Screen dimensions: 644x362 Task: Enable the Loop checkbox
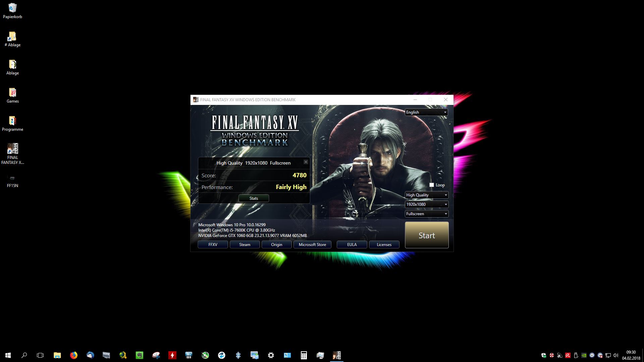coord(432,185)
